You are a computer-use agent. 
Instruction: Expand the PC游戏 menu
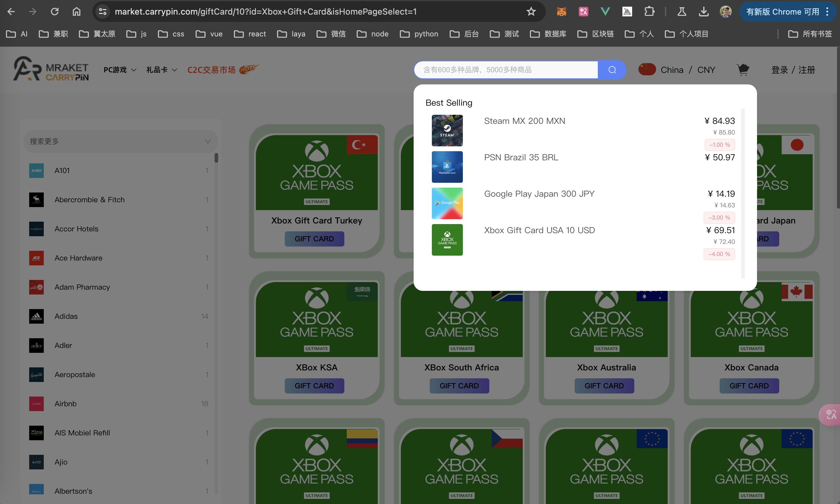[x=120, y=70]
